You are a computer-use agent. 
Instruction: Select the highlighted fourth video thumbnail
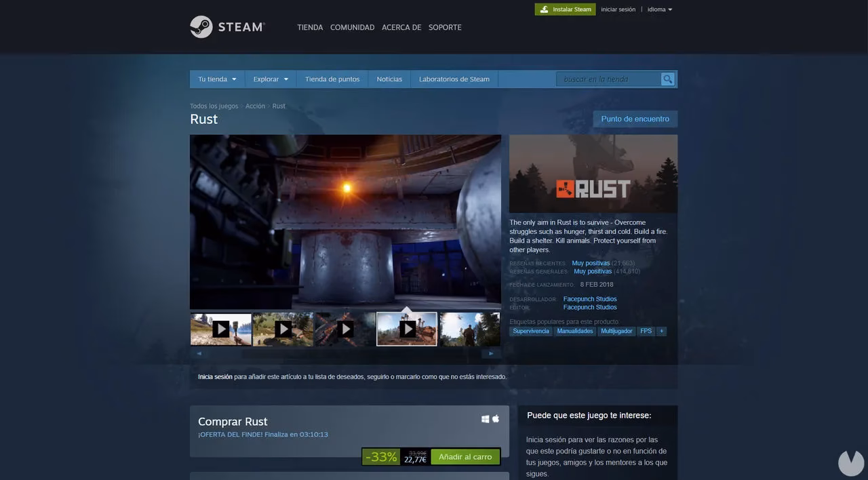[407, 329]
